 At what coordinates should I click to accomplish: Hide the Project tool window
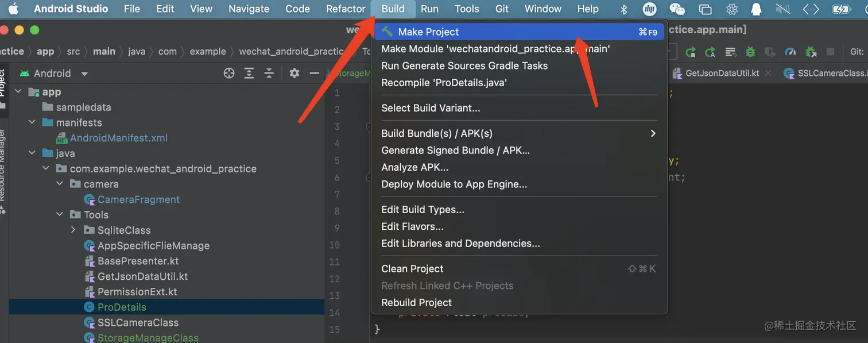point(314,73)
